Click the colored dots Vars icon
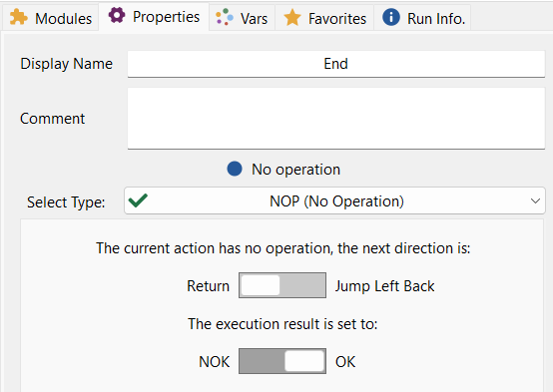 [225, 17]
